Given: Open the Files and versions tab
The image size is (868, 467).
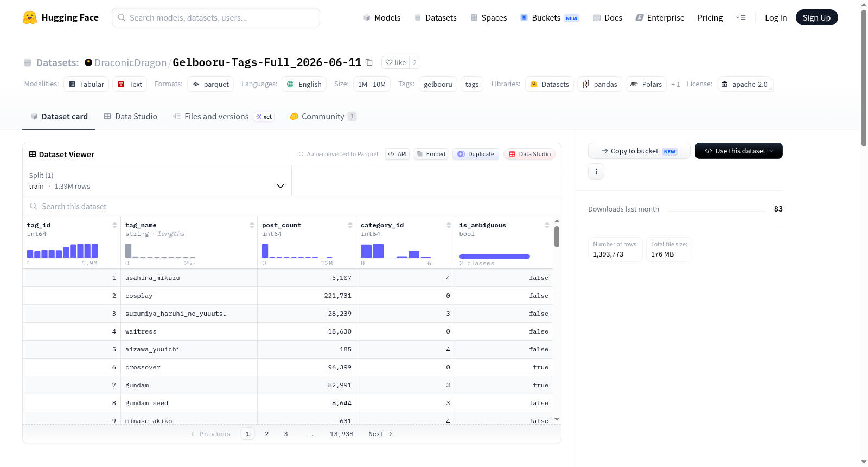Looking at the screenshot, I should pyautogui.click(x=224, y=117).
